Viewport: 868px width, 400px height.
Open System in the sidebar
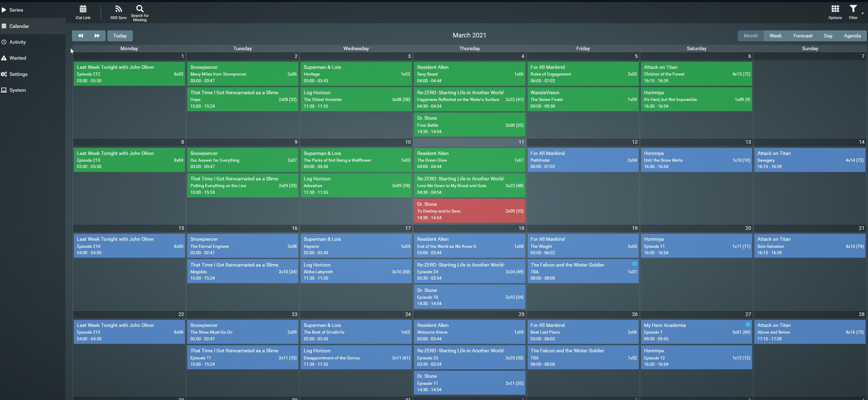32,90
